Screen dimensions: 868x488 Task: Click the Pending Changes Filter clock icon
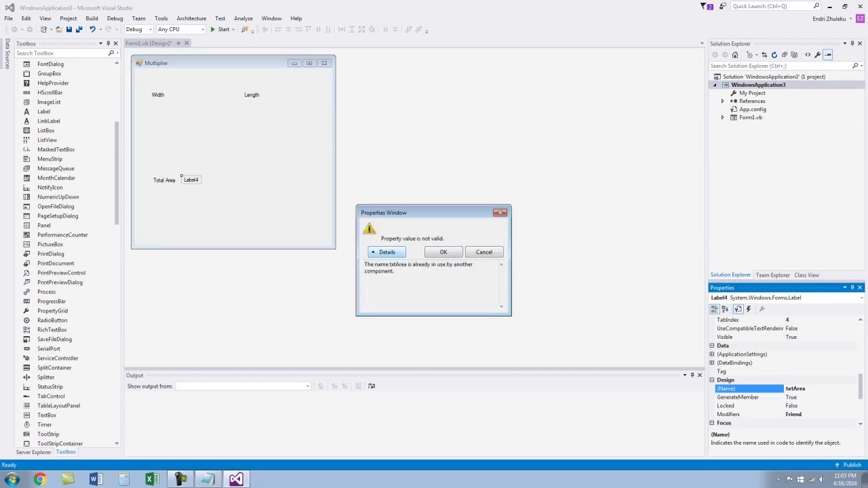[x=749, y=55]
